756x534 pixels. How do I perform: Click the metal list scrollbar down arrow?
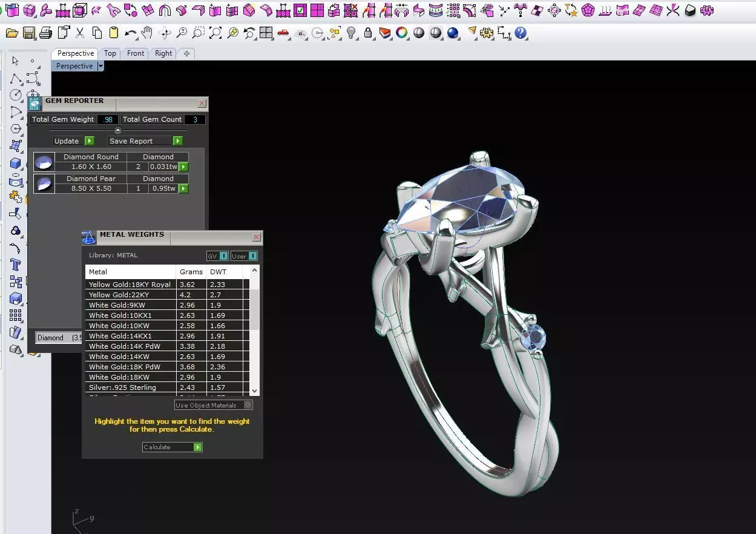[255, 391]
